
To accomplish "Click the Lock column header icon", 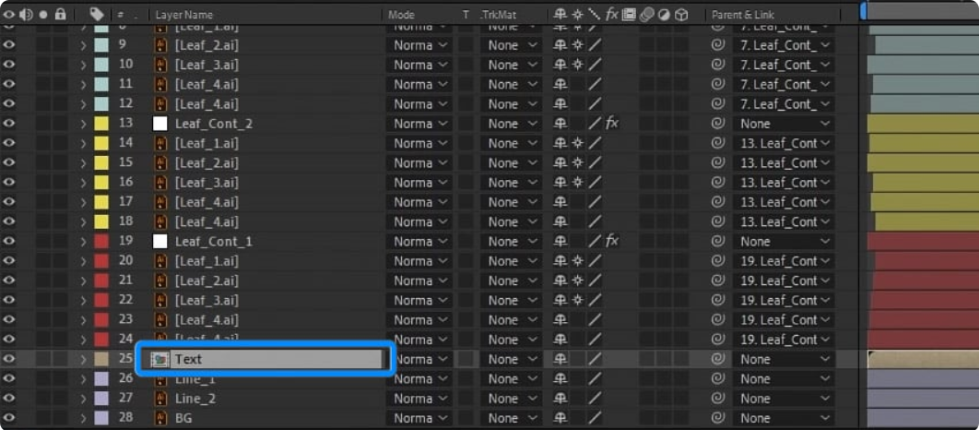I will tap(60, 15).
